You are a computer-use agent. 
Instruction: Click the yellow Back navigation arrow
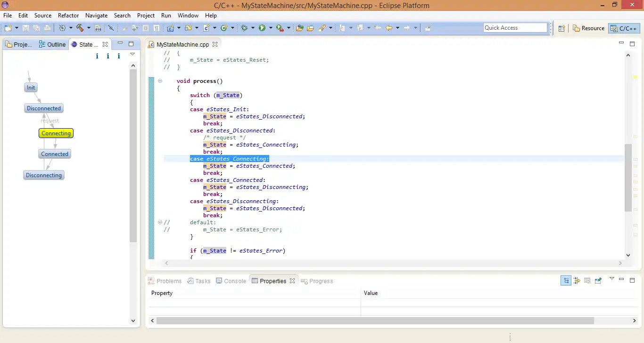(x=389, y=28)
